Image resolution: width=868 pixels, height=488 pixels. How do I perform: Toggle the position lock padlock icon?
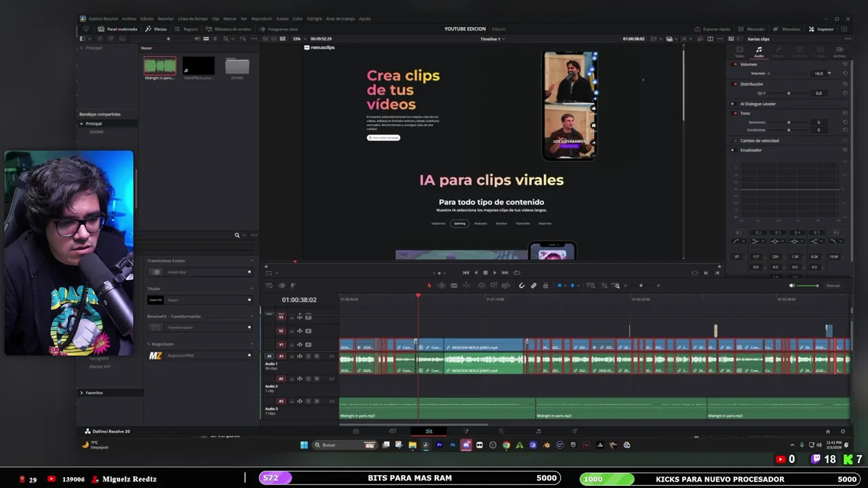click(545, 285)
